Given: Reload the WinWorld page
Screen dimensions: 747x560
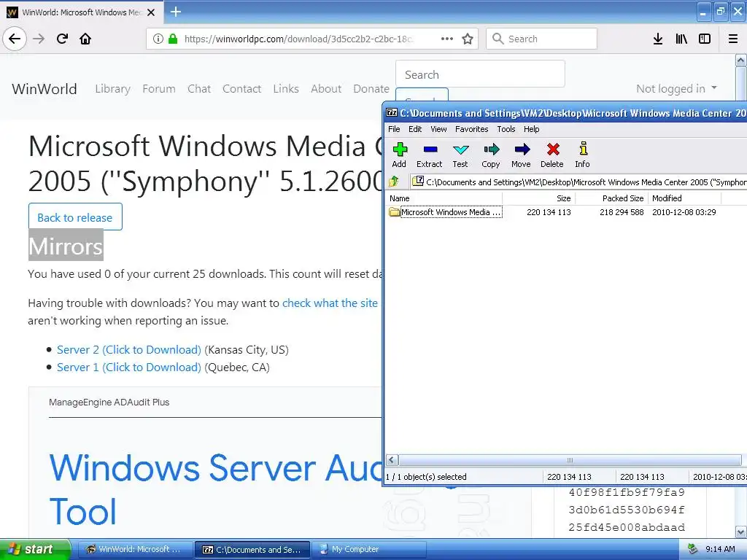Looking at the screenshot, I should pos(62,39).
